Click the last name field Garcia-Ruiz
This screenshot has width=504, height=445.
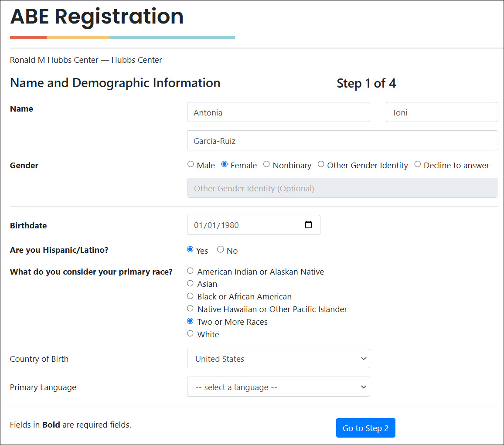(342, 141)
